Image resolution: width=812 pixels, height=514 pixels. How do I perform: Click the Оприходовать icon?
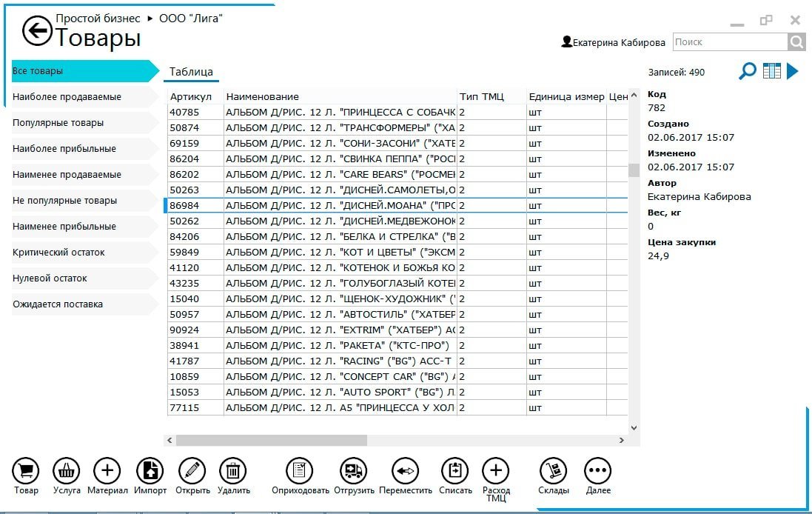(298, 471)
